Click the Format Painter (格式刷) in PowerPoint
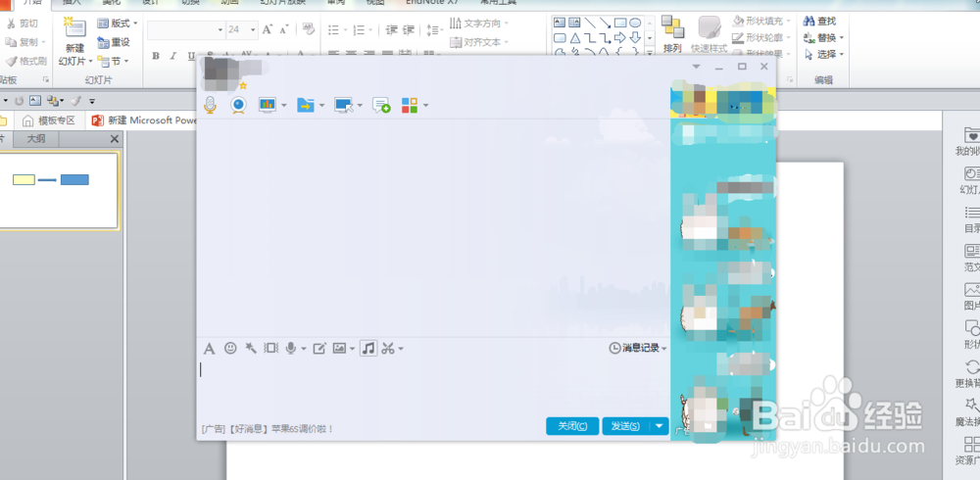The height and width of the screenshot is (480, 980). coord(25,61)
